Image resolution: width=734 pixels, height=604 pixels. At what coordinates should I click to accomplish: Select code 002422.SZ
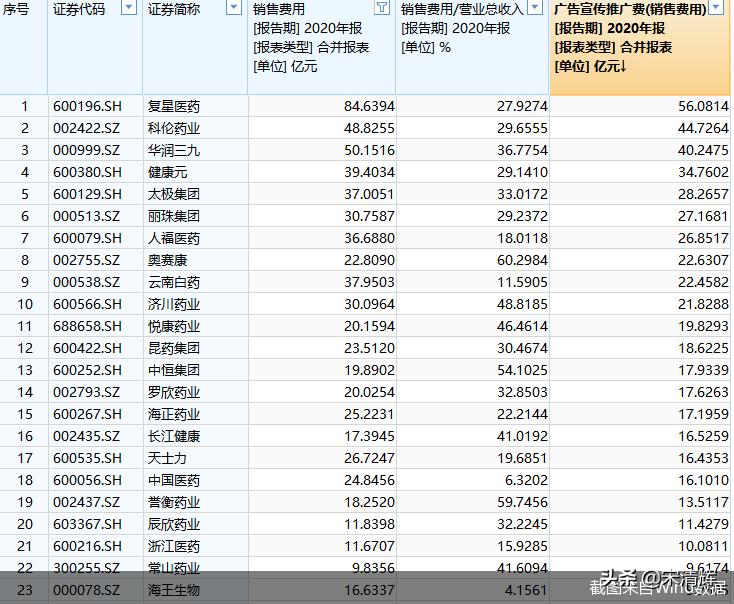pos(87,128)
